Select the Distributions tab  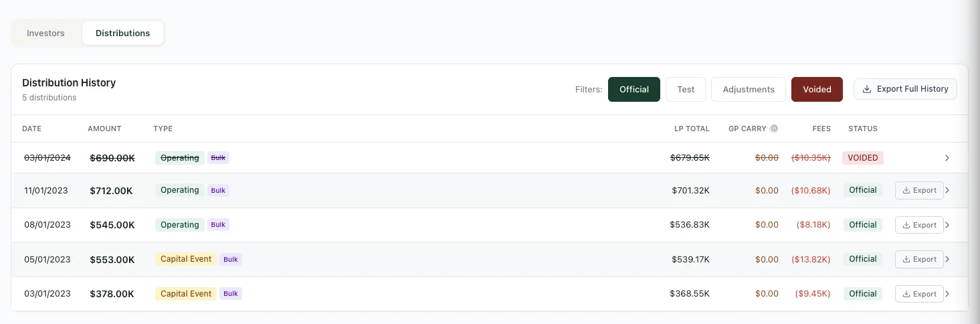click(x=122, y=33)
